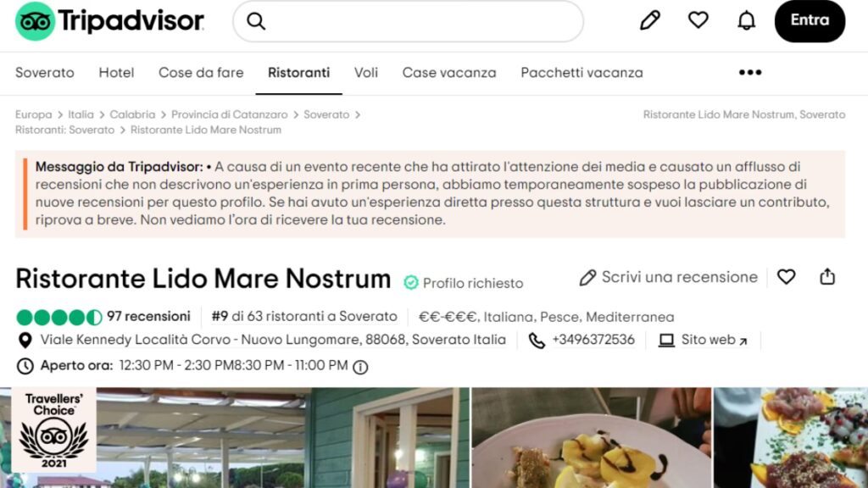This screenshot has width=868, height=488.
Task: Click the Calabria breadcrumb link
Action: pyautogui.click(x=132, y=114)
